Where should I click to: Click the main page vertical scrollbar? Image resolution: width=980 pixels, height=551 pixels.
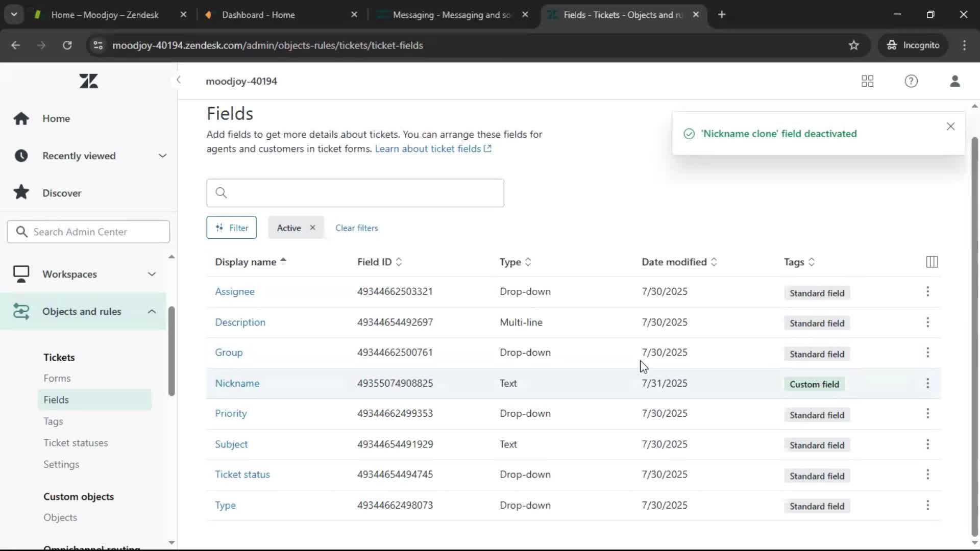[x=974, y=337]
